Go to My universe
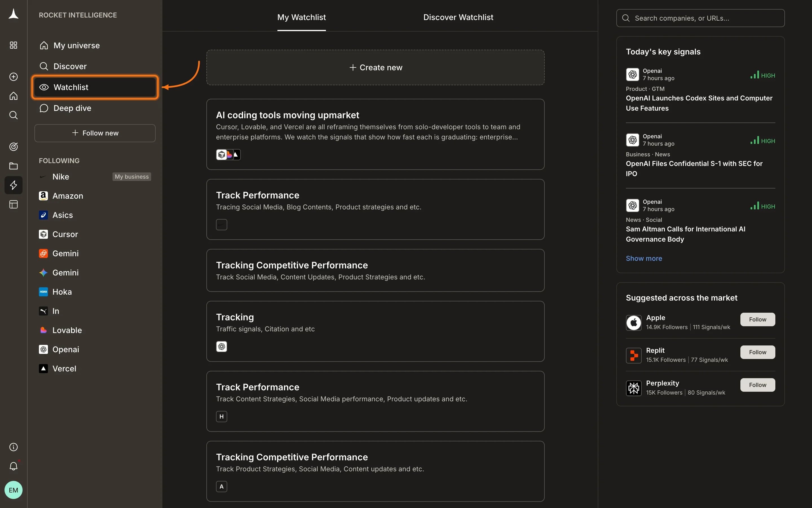812x508 pixels. point(95,45)
